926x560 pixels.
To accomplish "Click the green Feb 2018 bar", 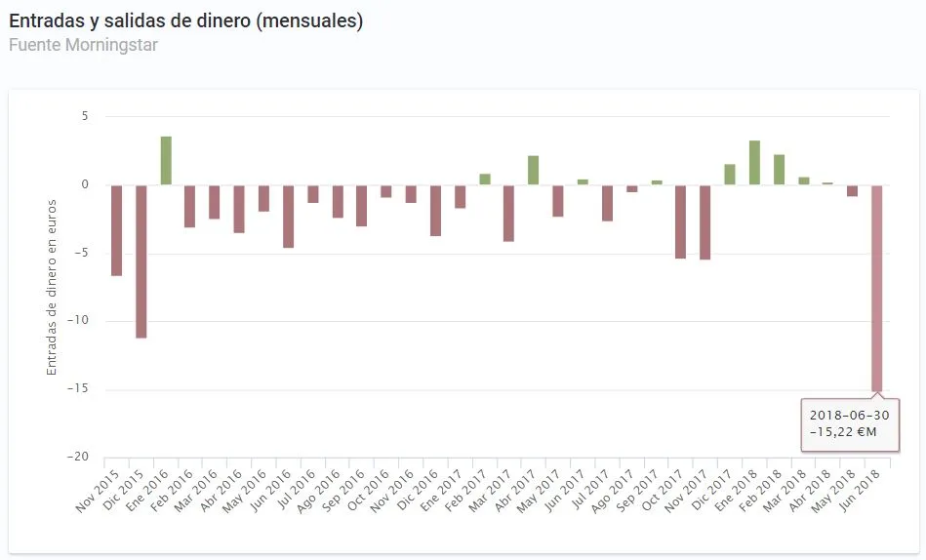I will pyautogui.click(x=779, y=170).
